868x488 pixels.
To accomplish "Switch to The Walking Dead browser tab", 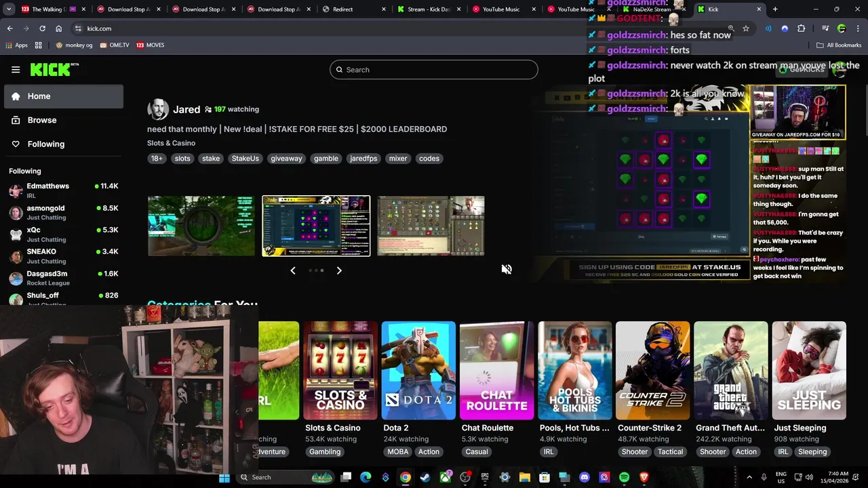I will (x=52, y=9).
